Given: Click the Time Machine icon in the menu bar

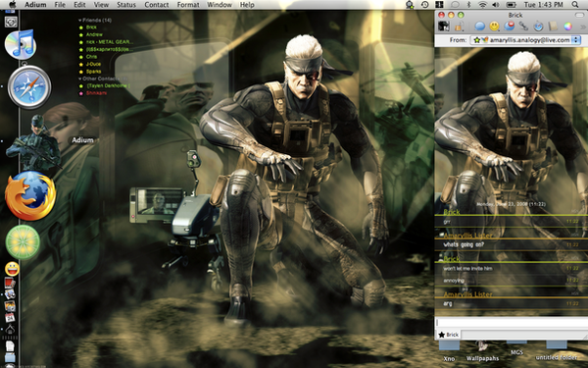Looking at the screenshot, I should tap(424, 5).
